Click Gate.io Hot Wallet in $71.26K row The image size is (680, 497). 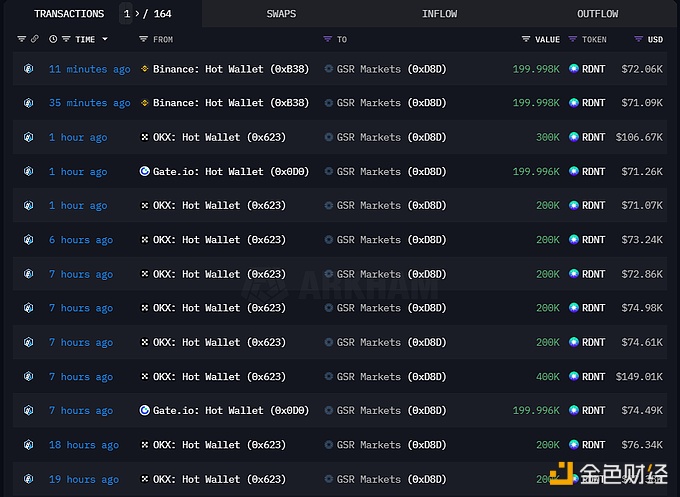click(x=231, y=172)
